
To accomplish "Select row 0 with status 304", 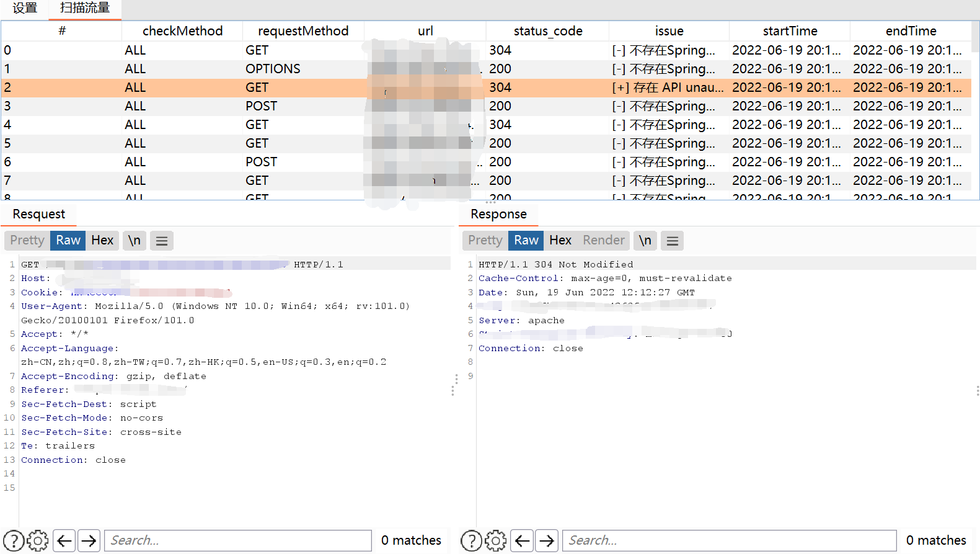I will pyautogui.click(x=486, y=50).
